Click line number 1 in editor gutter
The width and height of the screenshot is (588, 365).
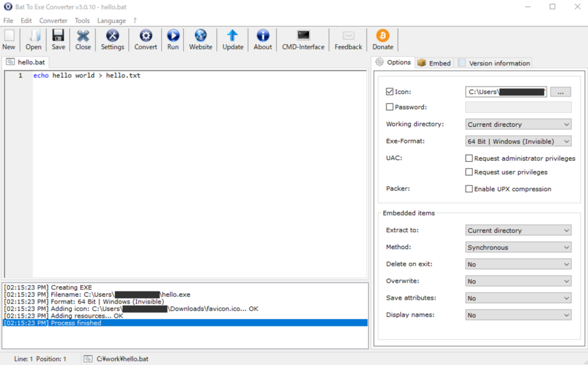[x=20, y=76]
